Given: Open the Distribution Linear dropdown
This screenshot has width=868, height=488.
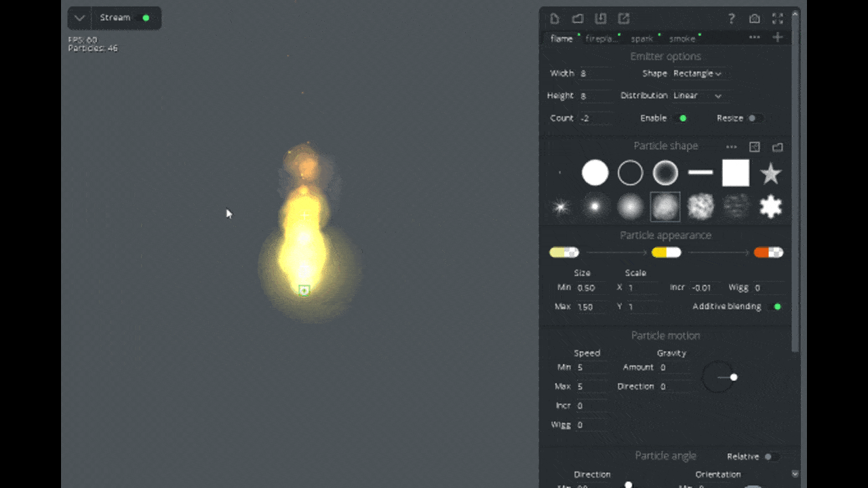Looking at the screenshot, I should 697,96.
